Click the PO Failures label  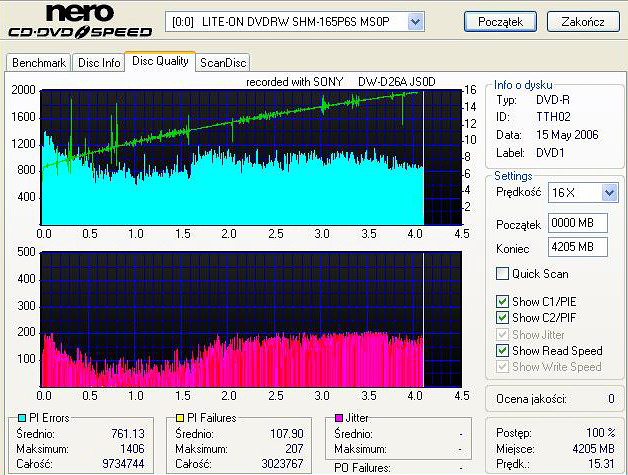362,468
